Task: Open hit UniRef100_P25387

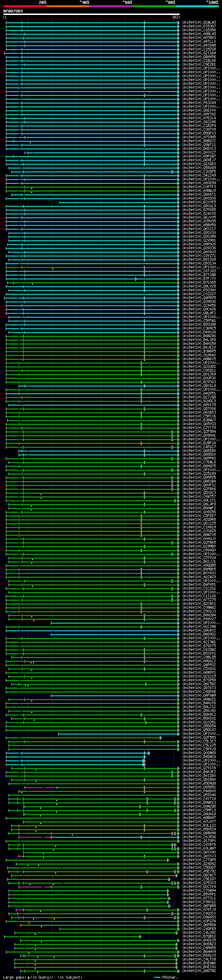Action: pyautogui.click(x=199, y=26)
